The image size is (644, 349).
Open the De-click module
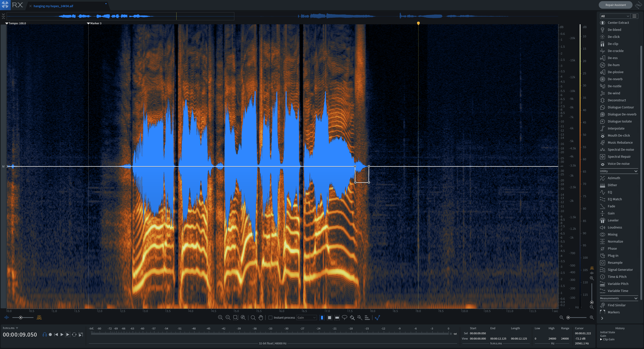coord(614,37)
